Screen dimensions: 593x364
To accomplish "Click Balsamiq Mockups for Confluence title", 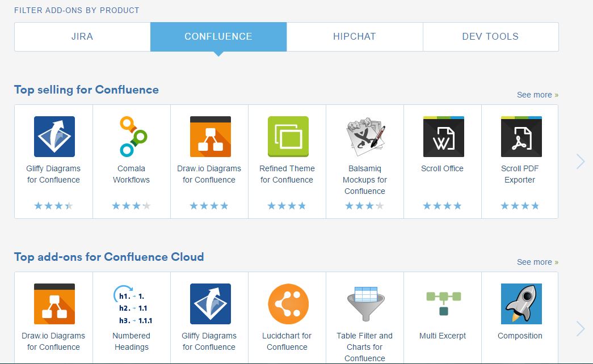I will tap(365, 180).
